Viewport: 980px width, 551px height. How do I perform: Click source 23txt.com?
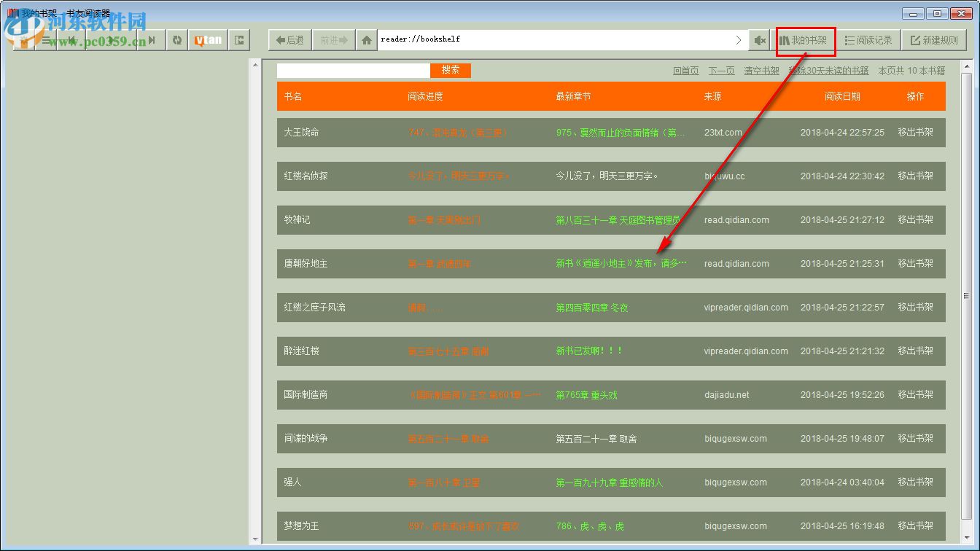[x=723, y=133]
